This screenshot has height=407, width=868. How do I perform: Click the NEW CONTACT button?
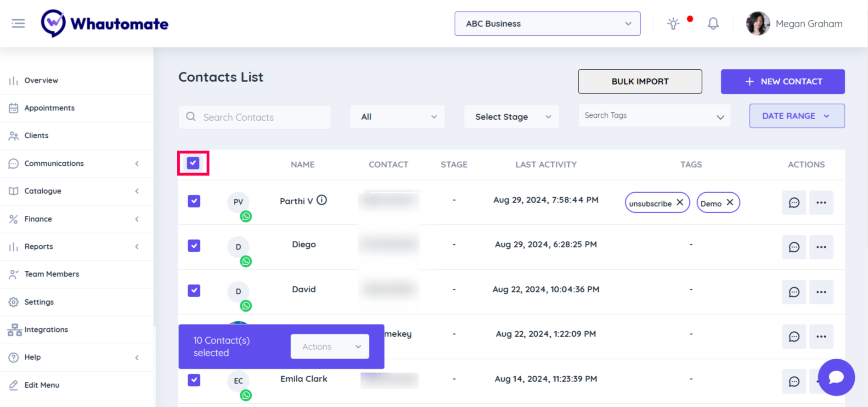(x=783, y=82)
